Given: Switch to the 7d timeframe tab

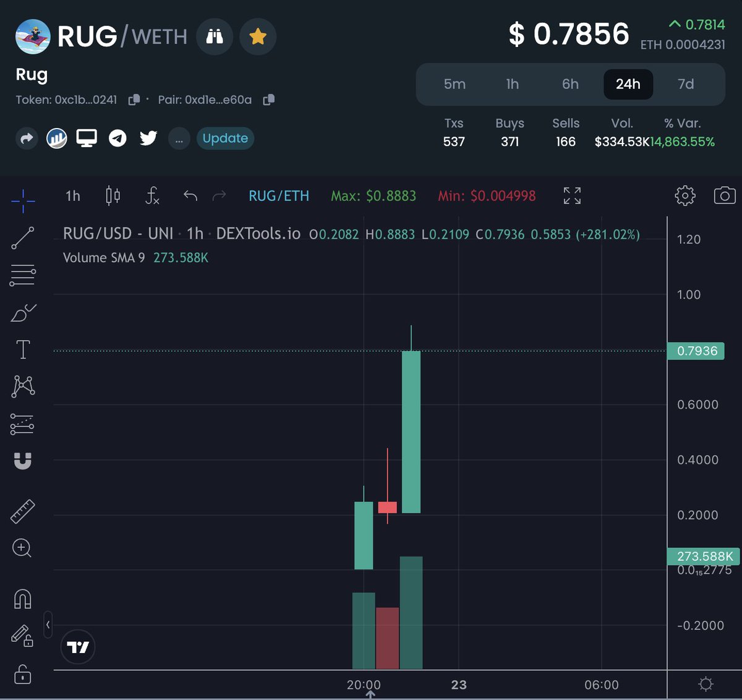Looking at the screenshot, I should point(685,84).
